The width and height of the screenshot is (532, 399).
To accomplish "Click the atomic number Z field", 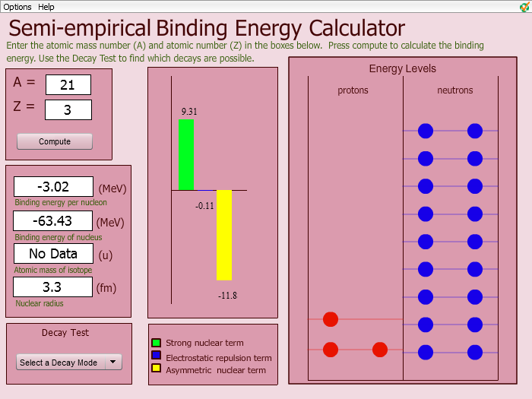I will coord(68,110).
